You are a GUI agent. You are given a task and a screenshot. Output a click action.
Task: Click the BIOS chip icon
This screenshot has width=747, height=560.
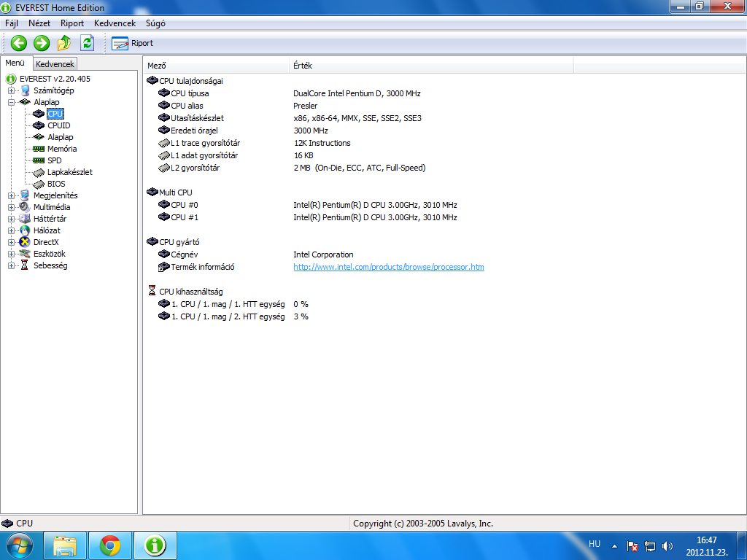click(x=39, y=184)
